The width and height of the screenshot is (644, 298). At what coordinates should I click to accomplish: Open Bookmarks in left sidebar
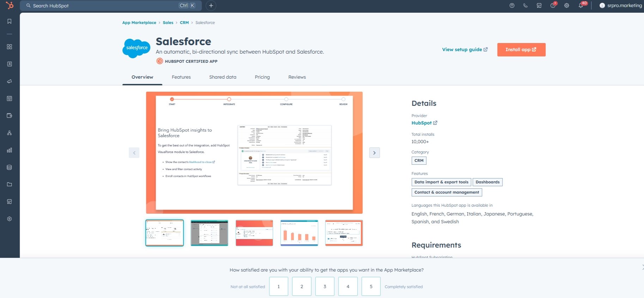click(x=10, y=22)
